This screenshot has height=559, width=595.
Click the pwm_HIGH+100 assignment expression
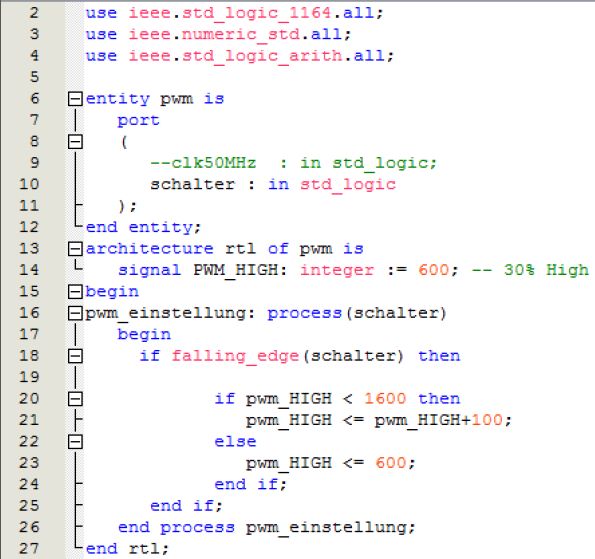(438, 420)
